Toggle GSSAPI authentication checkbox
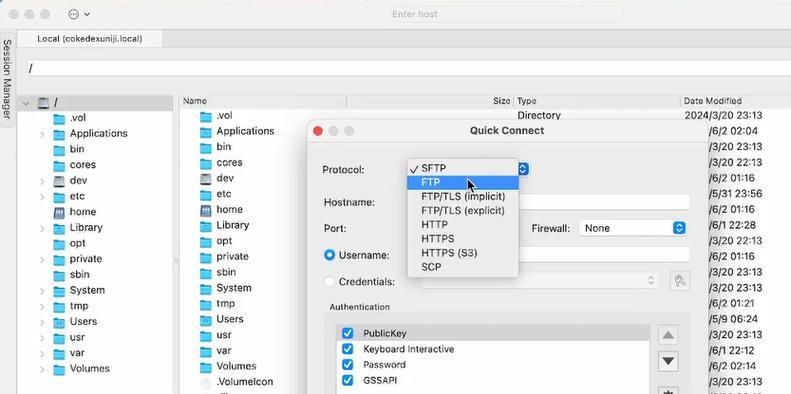This screenshot has height=394, width=791. click(348, 380)
